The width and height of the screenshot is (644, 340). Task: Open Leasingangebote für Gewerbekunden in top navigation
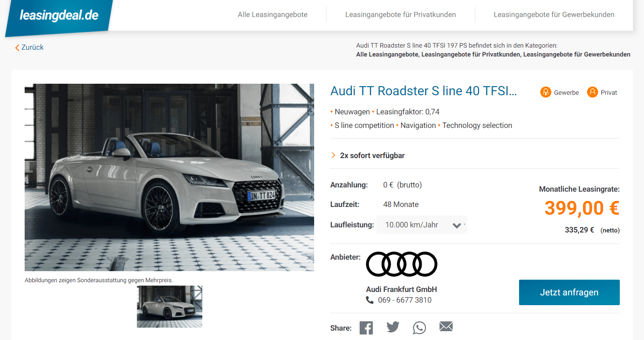(x=554, y=14)
